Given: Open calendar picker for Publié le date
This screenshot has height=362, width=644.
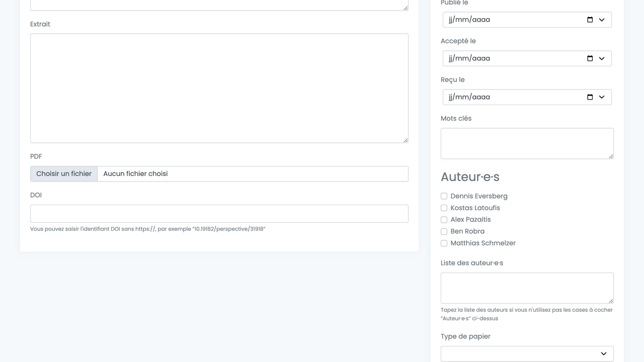Looking at the screenshot, I should [x=590, y=20].
